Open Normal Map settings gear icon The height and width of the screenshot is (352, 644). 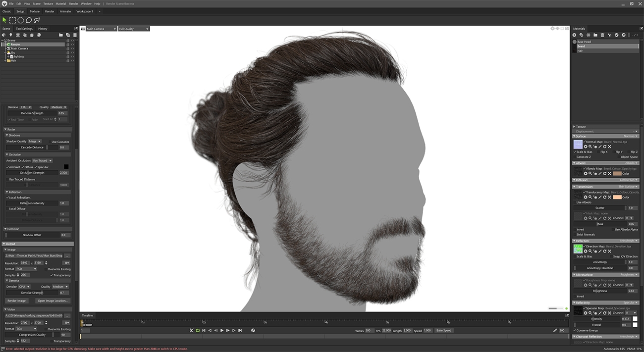tap(586, 147)
